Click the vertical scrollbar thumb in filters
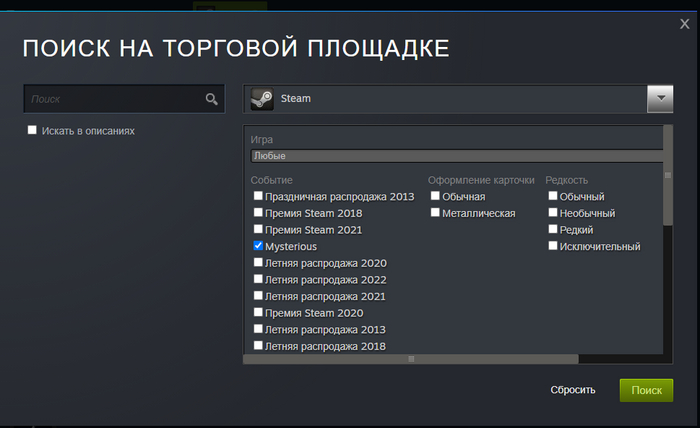This screenshot has width=700, height=428. tap(668, 175)
